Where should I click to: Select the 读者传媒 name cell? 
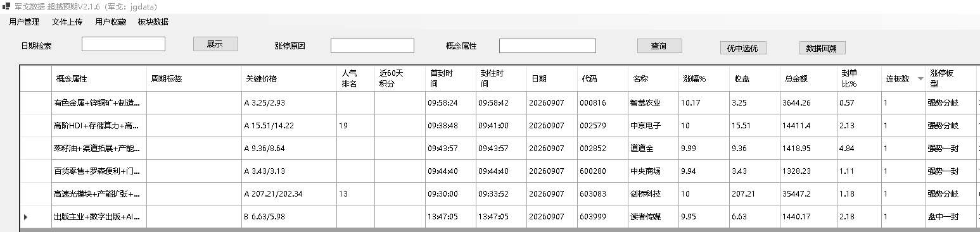pyautogui.click(x=653, y=217)
